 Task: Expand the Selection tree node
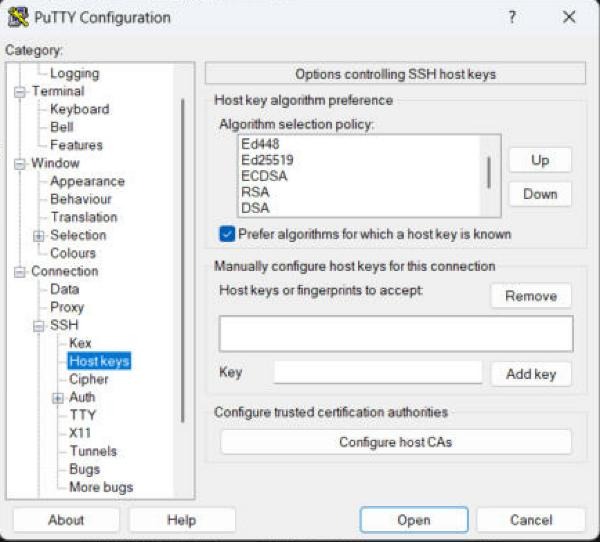[x=38, y=236]
